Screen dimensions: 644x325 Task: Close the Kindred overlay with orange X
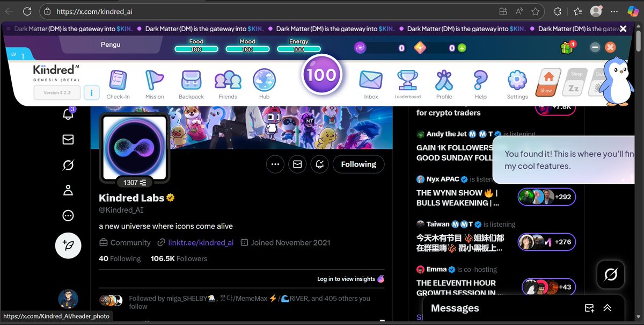[x=610, y=47]
